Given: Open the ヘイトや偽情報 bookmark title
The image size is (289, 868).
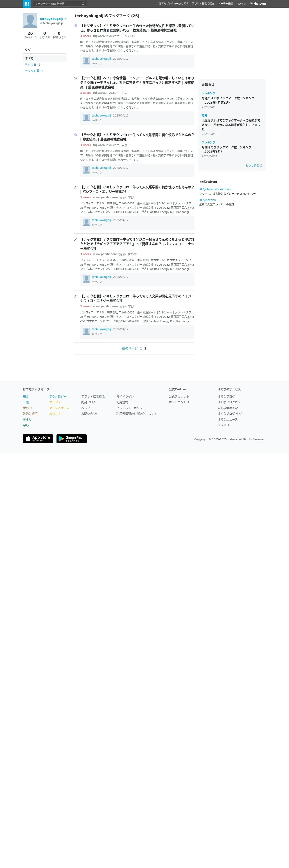Looking at the screenshot, I should click(137, 82).
